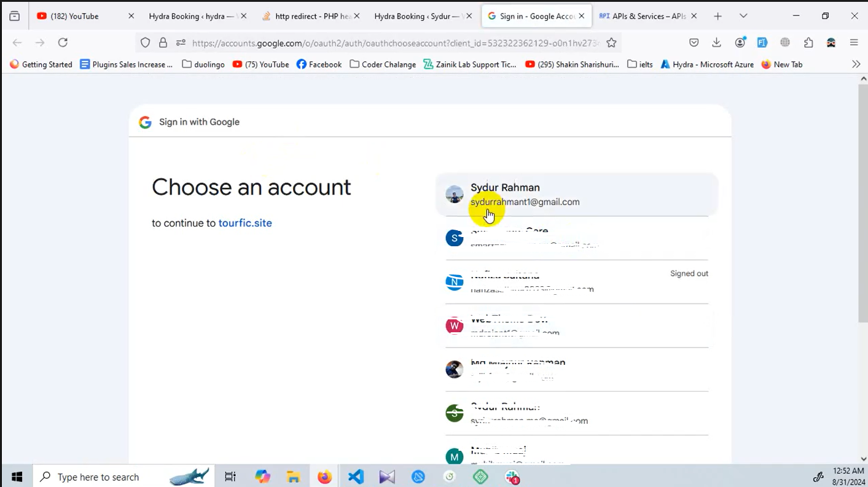868x487 pixels.
Task: Open the New Tab bookmark
Action: pos(782,64)
